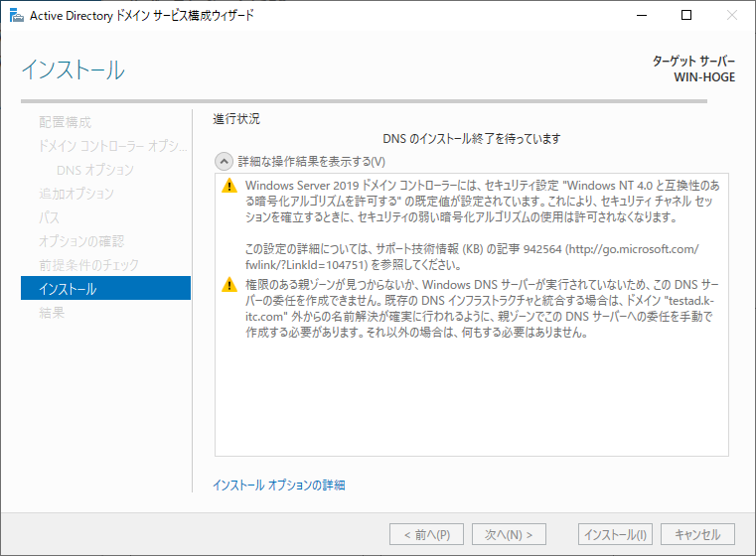Image resolution: width=756 pixels, height=556 pixels.
Task: Click the progress bar under the heading
Action: [x=364, y=101]
